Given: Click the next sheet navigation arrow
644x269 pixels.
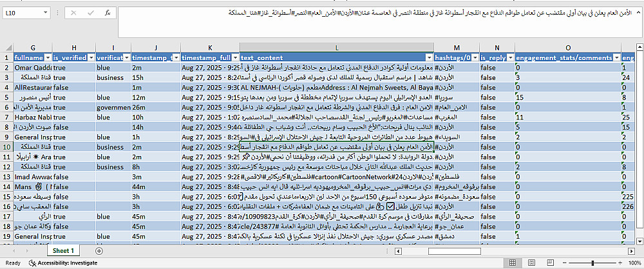Looking at the screenshot, I should click(27, 250).
